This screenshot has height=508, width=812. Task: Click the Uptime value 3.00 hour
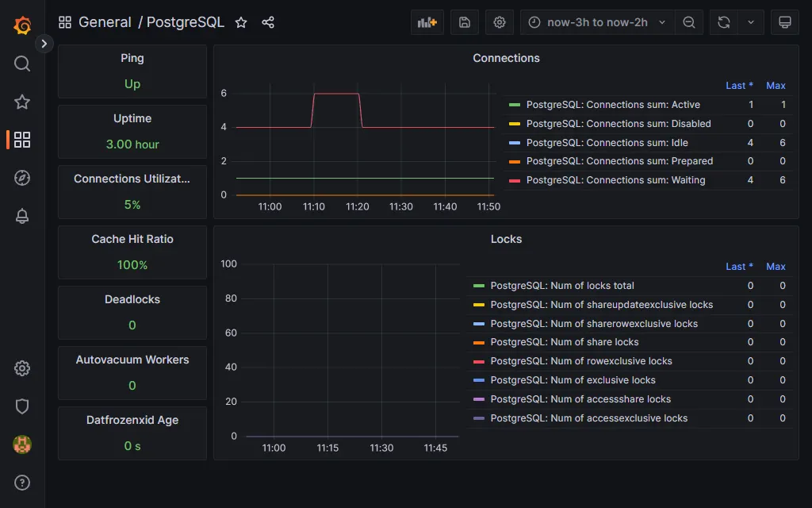[132, 144]
